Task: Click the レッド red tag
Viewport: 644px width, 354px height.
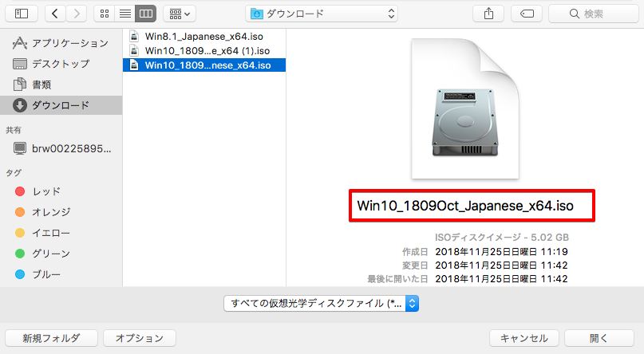Action: 61,191
